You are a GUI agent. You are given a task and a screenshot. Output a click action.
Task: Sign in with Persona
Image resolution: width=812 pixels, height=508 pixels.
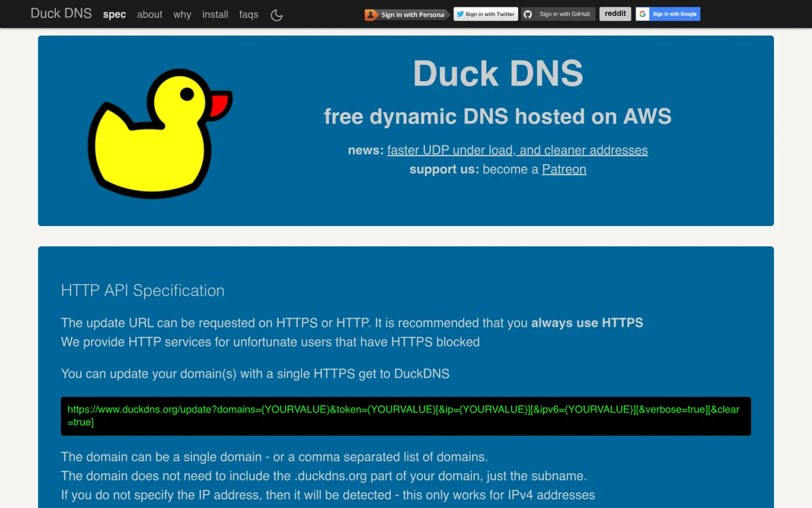tap(407, 15)
